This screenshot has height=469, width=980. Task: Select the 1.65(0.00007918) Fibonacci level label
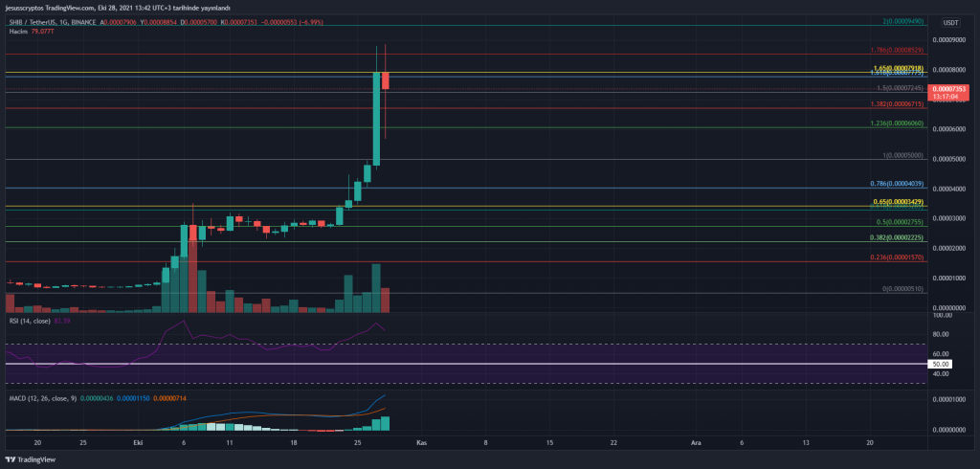coord(899,68)
